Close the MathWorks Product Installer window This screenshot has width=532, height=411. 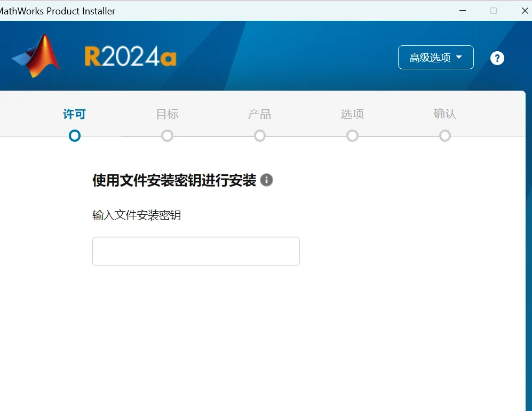pyautogui.click(x=525, y=11)
